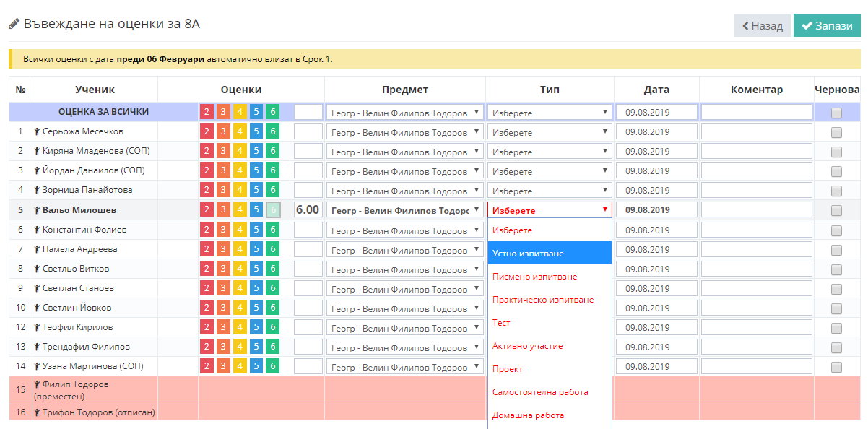Click grade 6 for Серьожа Месечков
Viewport: 868px width, 429px height.
point(272,131)
